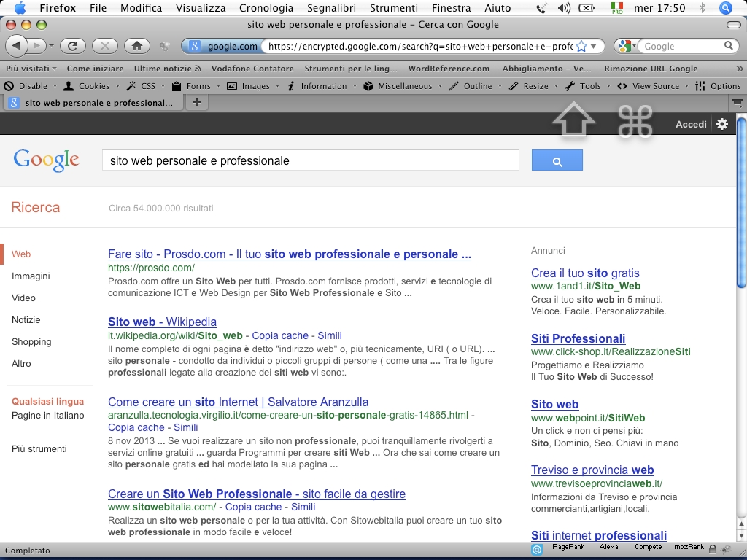Open the View Source developer menu
The image size is (747, 560).
click(653, 86)
